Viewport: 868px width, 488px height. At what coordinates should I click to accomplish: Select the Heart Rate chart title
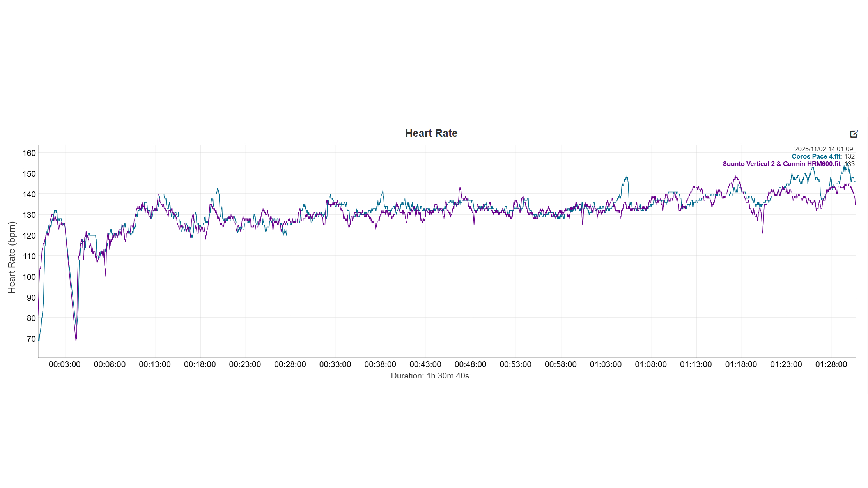pyautogui.click(x=431, y=133)
